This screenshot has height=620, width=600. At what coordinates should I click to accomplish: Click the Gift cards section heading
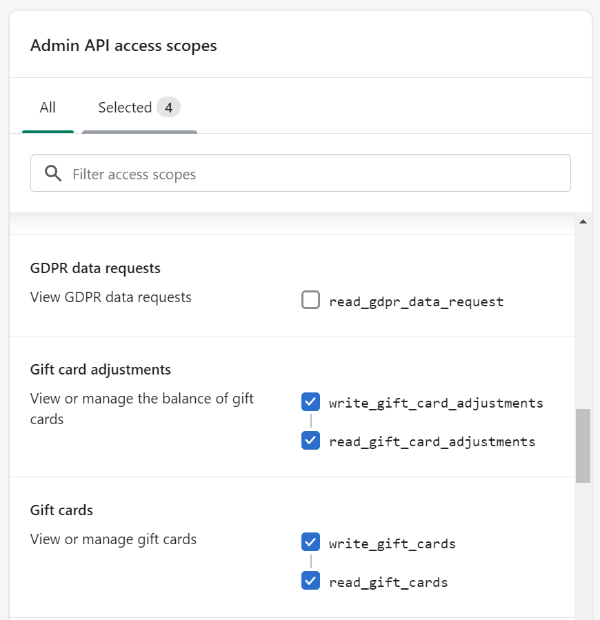pos(62,510)
